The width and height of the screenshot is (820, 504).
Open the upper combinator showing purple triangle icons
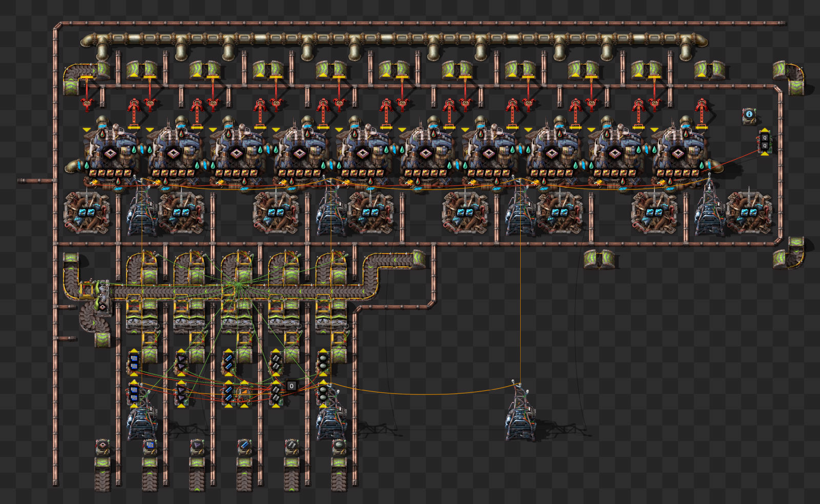coord(181,362)
